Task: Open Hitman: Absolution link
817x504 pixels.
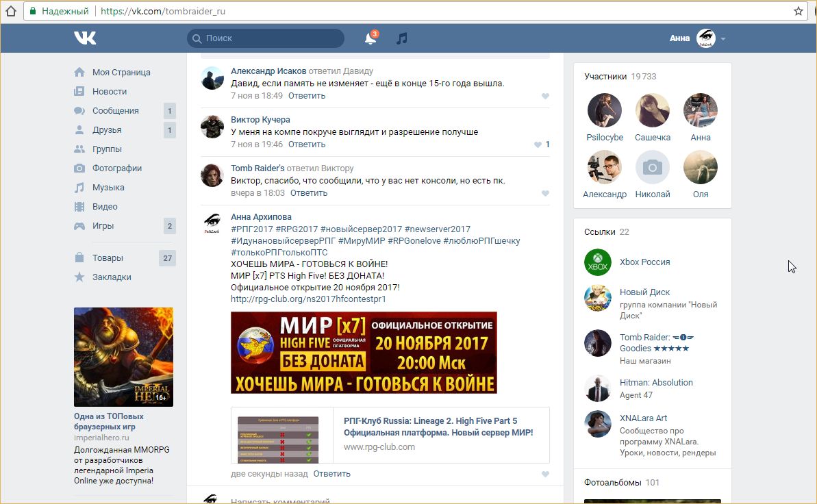Action: pos(656,383)
